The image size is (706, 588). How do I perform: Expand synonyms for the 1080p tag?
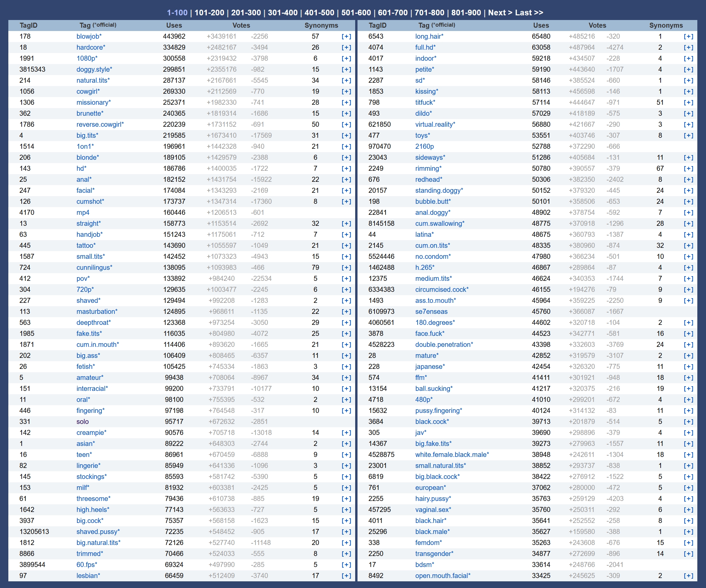tap(346, 58)
